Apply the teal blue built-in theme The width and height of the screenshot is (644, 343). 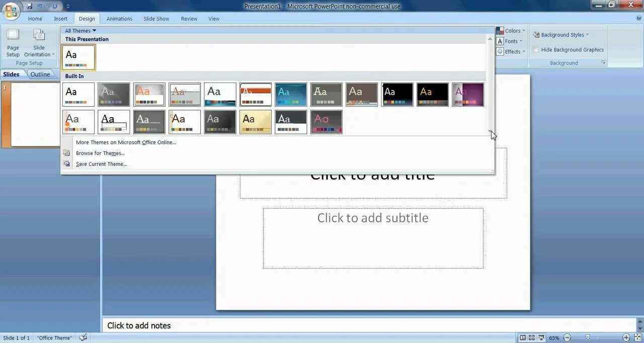coord(291,95)
